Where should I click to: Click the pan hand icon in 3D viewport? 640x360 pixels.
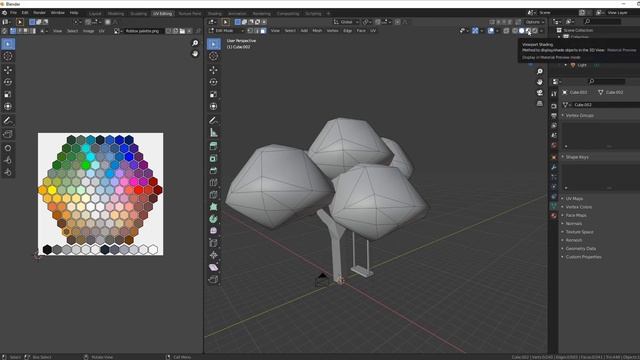coord(540,82)
